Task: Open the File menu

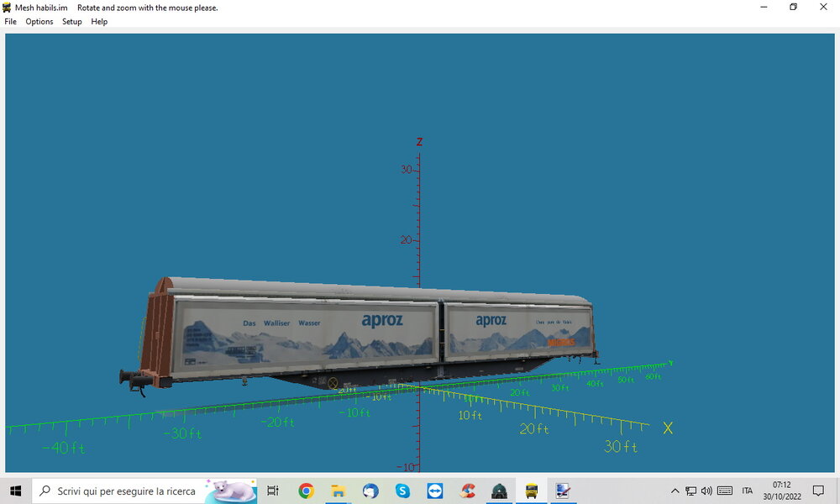Action: click(x=10, y=22)
